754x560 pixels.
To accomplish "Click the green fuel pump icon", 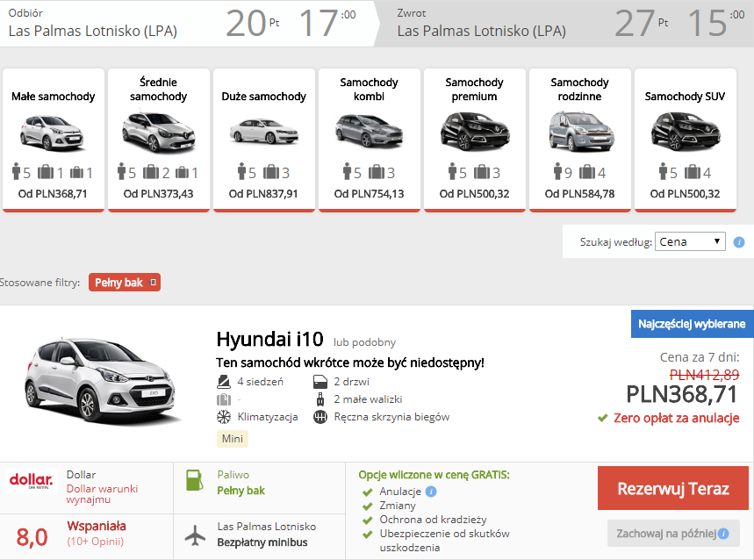I will pyautogui.click(x=194, y=480).
